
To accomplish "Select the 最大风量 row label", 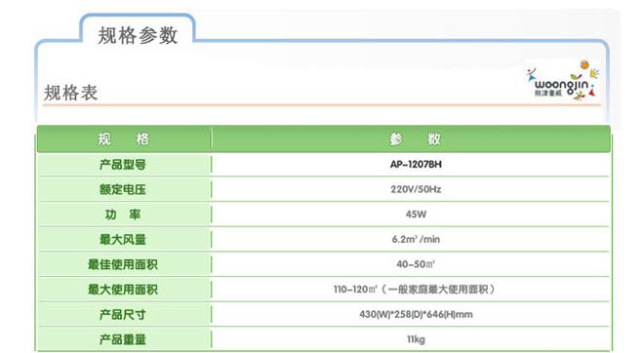I will click(123, 240).
